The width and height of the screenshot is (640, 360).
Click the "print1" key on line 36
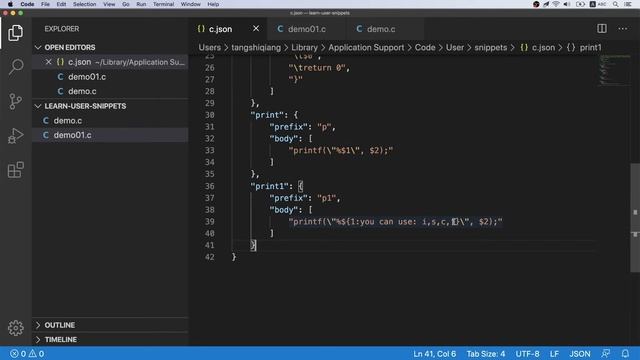(269, 186)
